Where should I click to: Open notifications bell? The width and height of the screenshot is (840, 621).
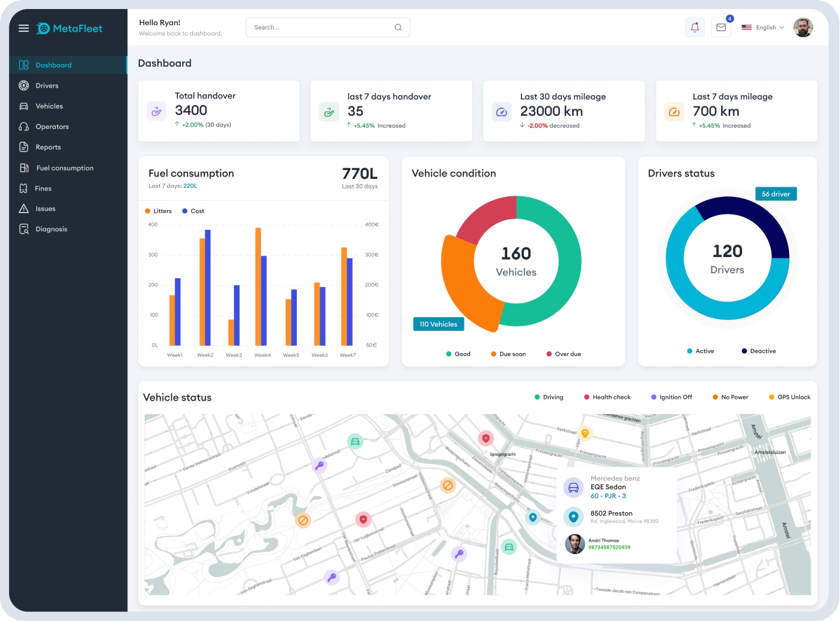pyautogui.click(x=695, y=28)
